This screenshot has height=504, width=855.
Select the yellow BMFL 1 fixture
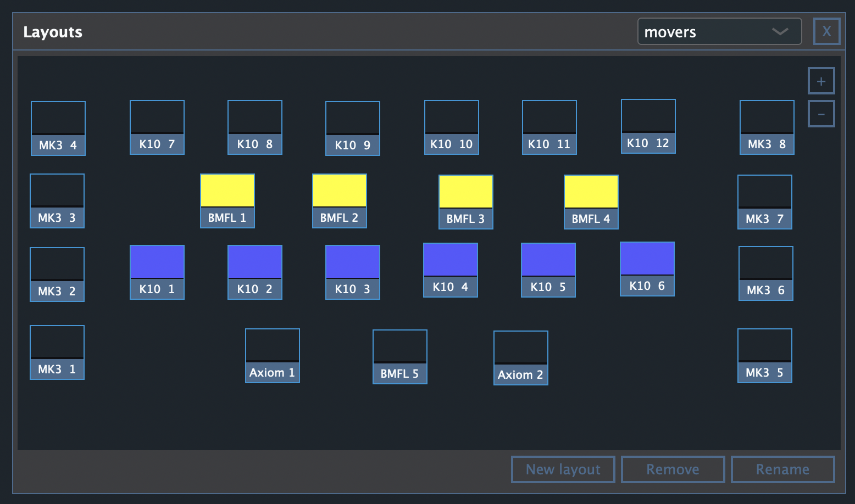coord(227,200)
